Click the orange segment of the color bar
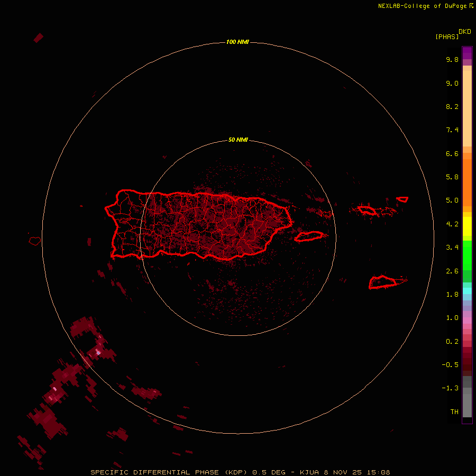 tap(467, 182)
